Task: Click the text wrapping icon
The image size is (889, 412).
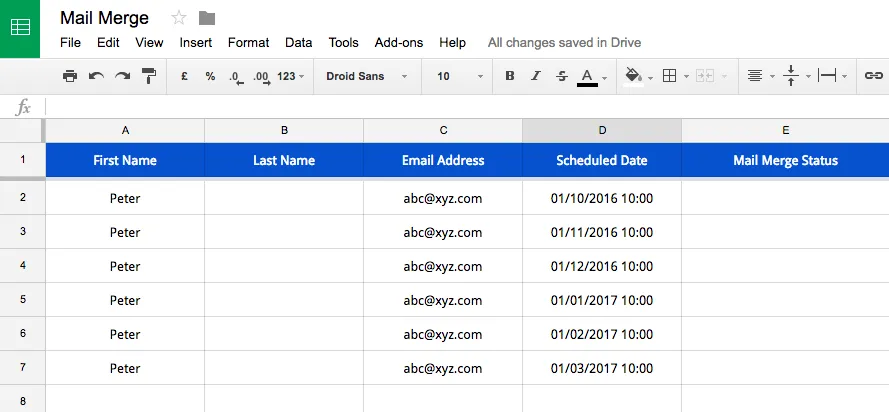Action: point(827,76)
